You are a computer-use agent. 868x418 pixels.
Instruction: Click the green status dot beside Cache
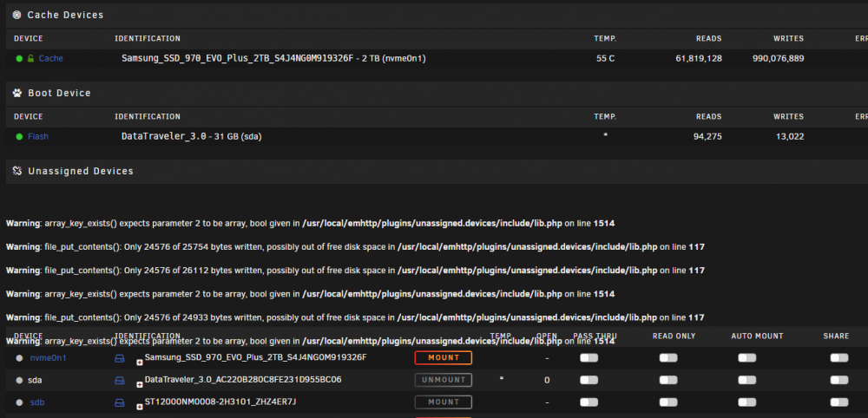point(19,59)
